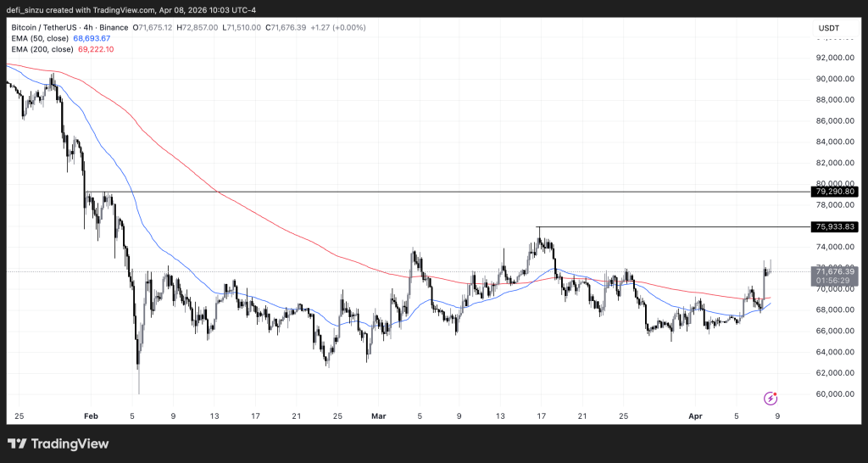This screenshot has height=463, width=868.
Task: Click the purple lightning bolt icon
Action: pos(771,398)
